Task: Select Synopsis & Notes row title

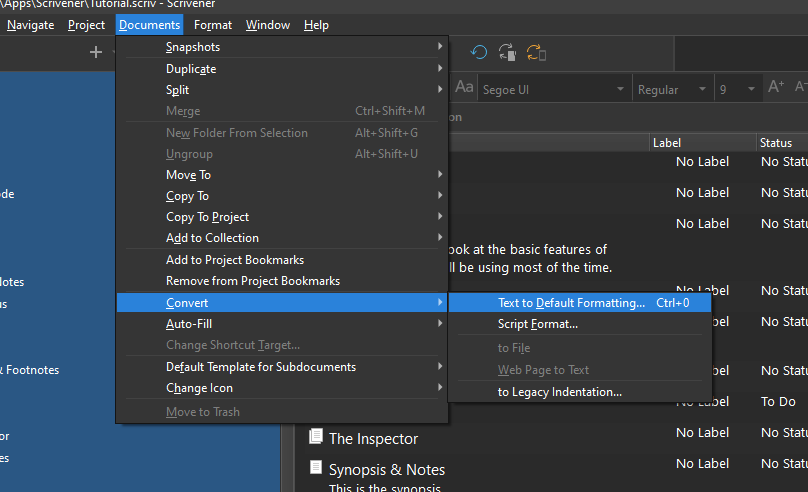Action: 386,470
